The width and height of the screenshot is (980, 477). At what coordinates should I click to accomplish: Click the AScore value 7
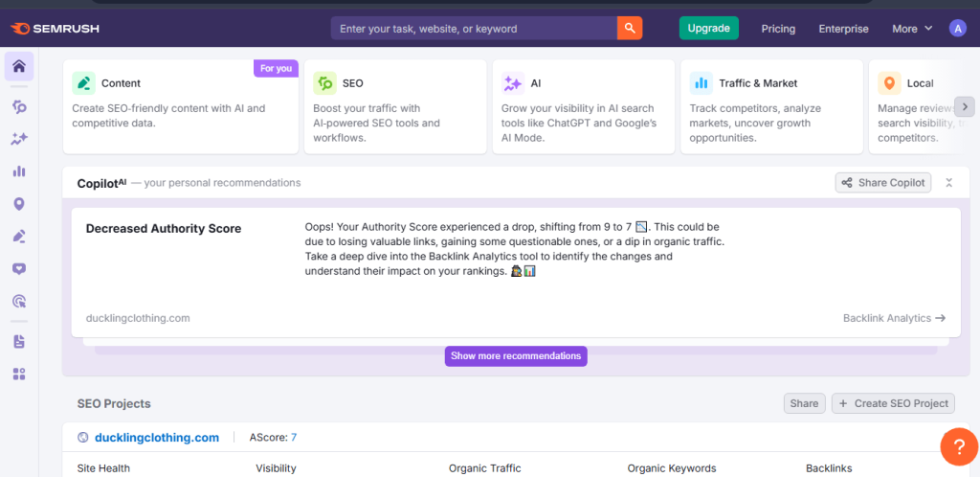[x=294, y=438]
